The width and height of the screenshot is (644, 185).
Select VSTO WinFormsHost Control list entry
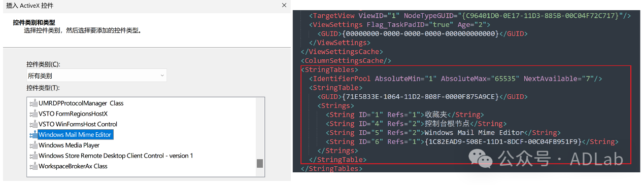pyautogui.click(x=78, y=124)
